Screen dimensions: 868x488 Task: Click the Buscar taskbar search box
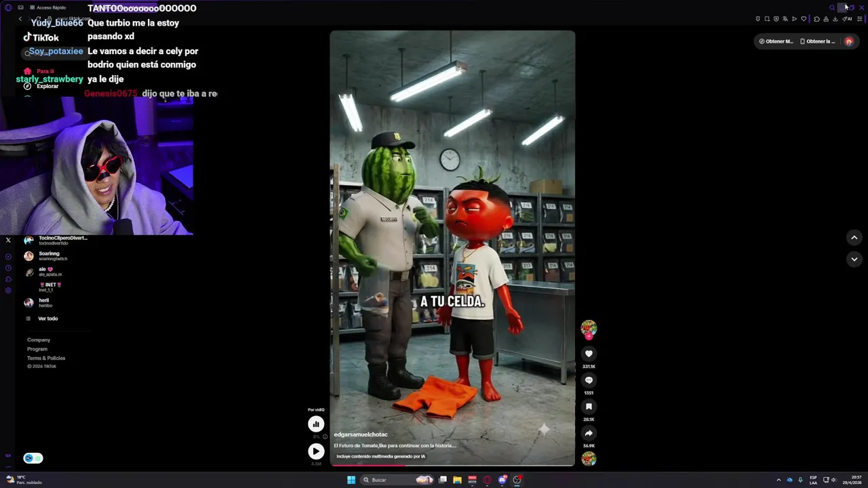pos(397,480)
